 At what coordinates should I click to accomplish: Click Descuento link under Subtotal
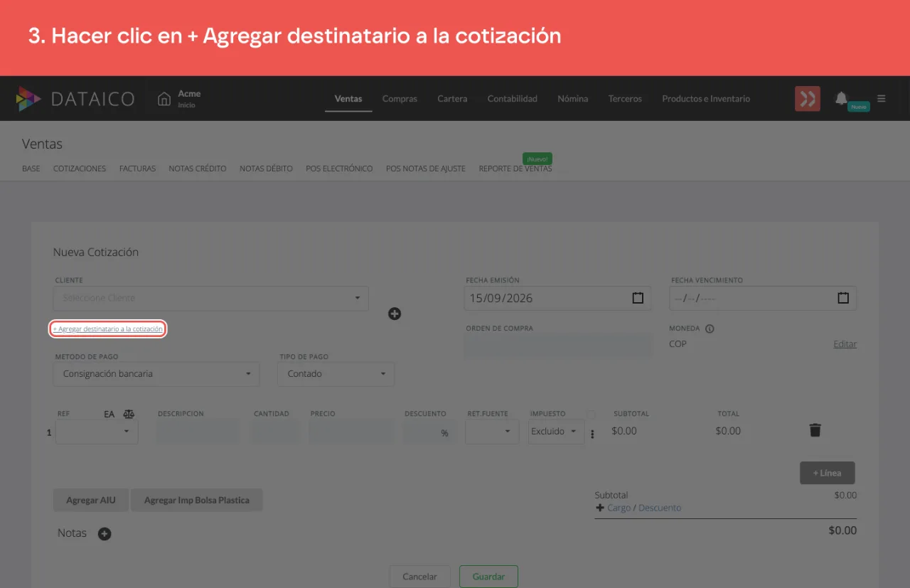(x=660, y=508)
